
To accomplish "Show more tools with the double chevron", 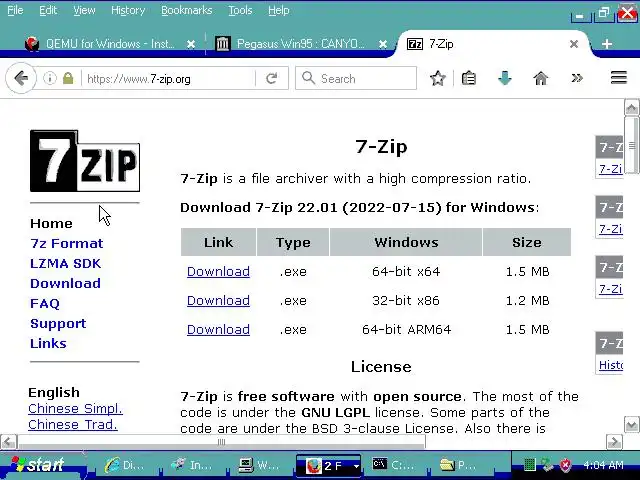I will click(577, 78).
